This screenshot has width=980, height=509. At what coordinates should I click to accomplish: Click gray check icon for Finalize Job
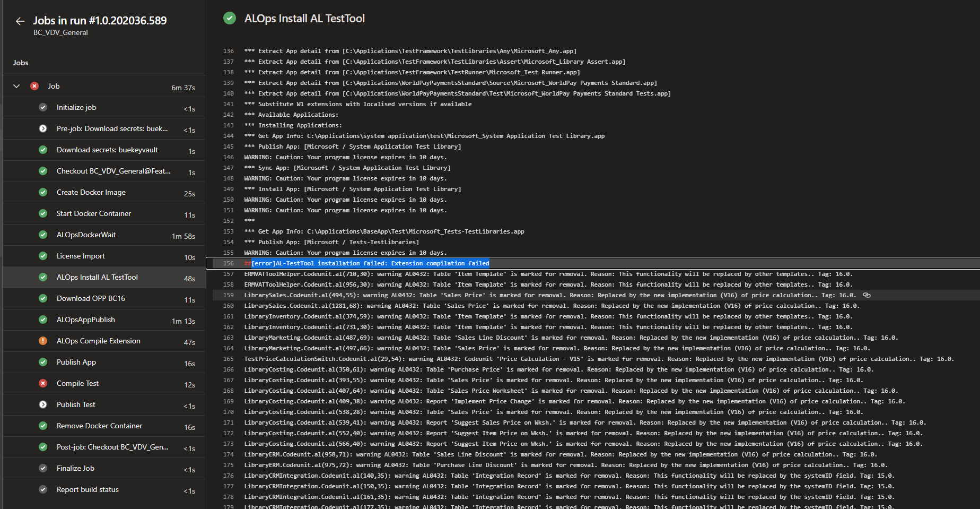43,468
